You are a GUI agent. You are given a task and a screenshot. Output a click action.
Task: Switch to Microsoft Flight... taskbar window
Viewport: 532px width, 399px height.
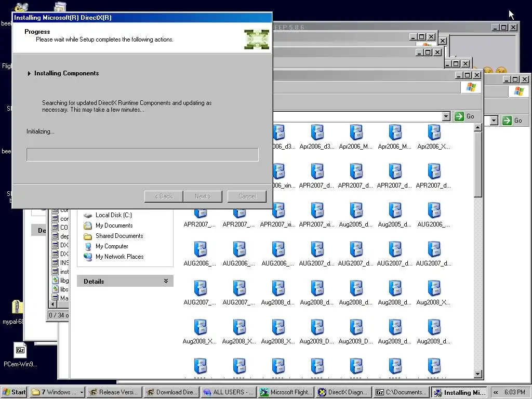click(286, 392)
